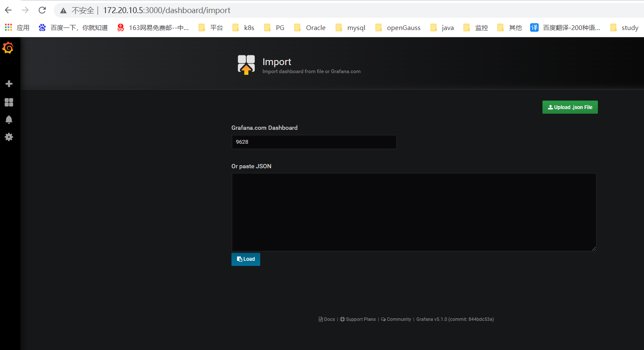Open the 163网易免费邮 bookmark

pyautogui.click(x=153, y=27)
